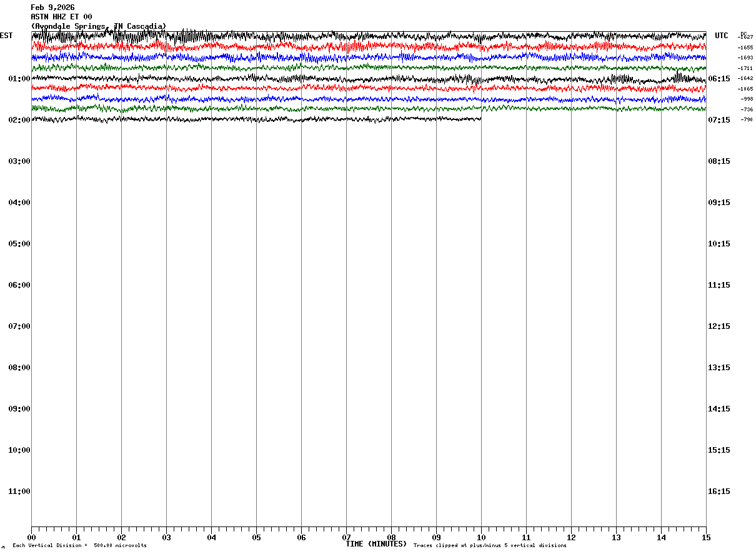
Task: Click the '(Avondale Springs, TN Cascadia)' location text
Action: (x=99, y=26)
